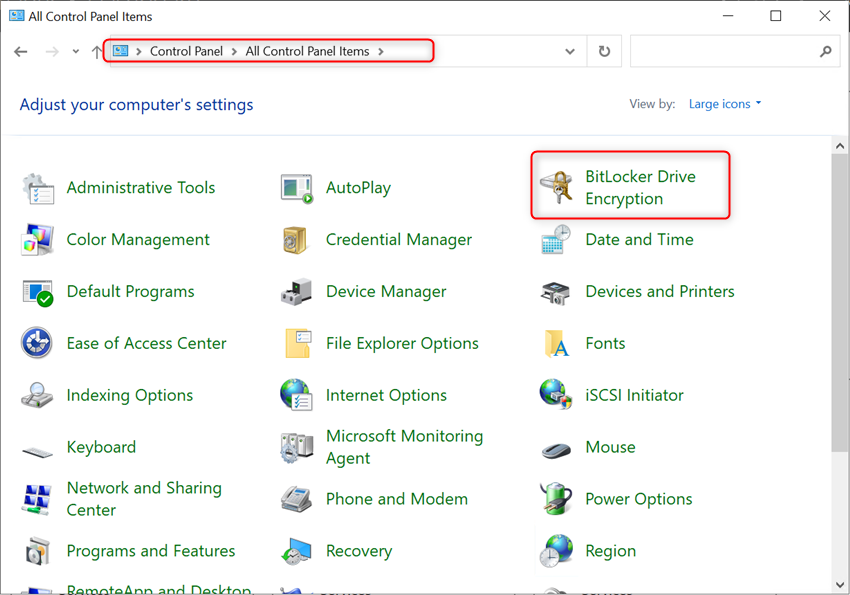This screenshot has height=595, width=850.
Task: Open the Fonts link
Action: [605, 343]
